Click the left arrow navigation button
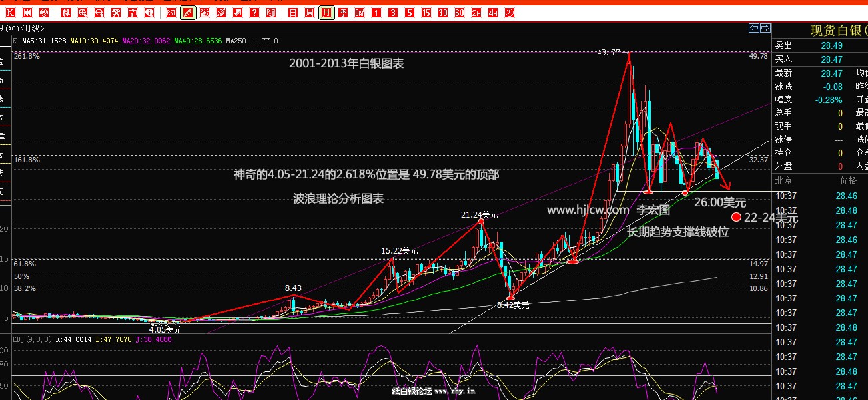Screen dimensions: 868x400 click(754, 28)
